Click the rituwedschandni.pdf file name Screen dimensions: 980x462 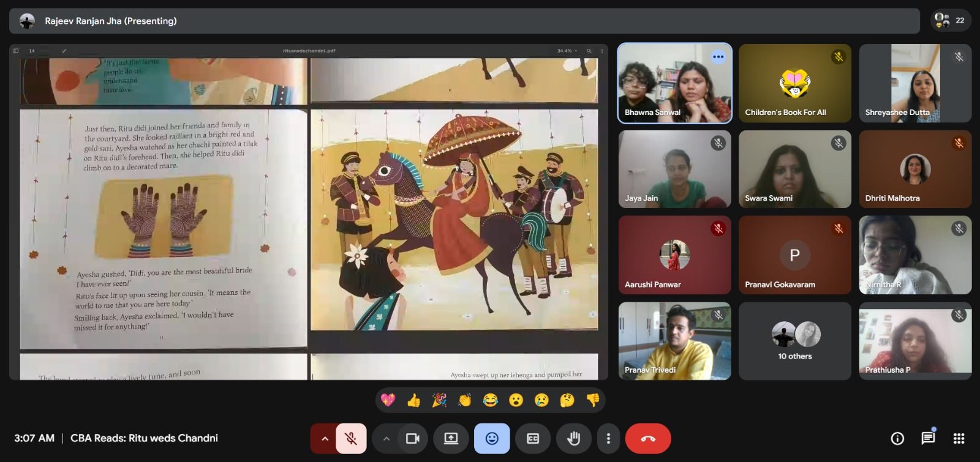pos(309,51)
